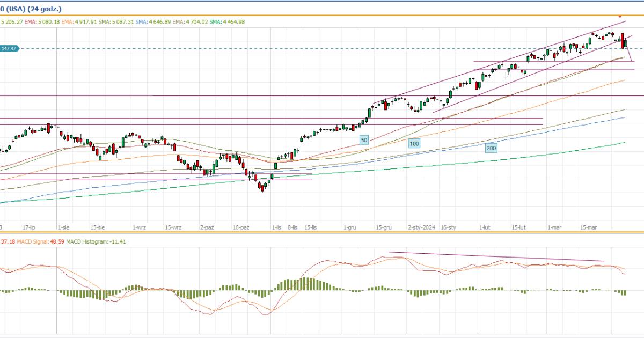Screen dimensions: 644x338
Task: Click the 147.47 current price tag
Action: [9, 48]
